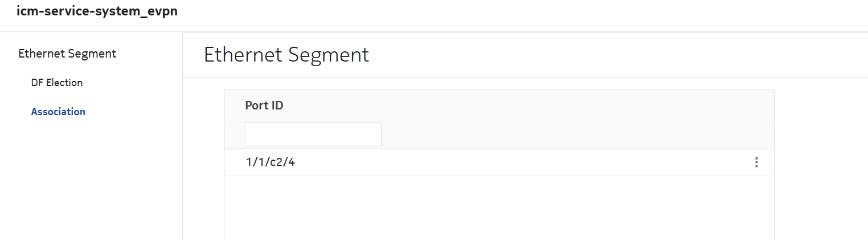Click the Port ID header label
868x240 pixels.
[264, 105]
